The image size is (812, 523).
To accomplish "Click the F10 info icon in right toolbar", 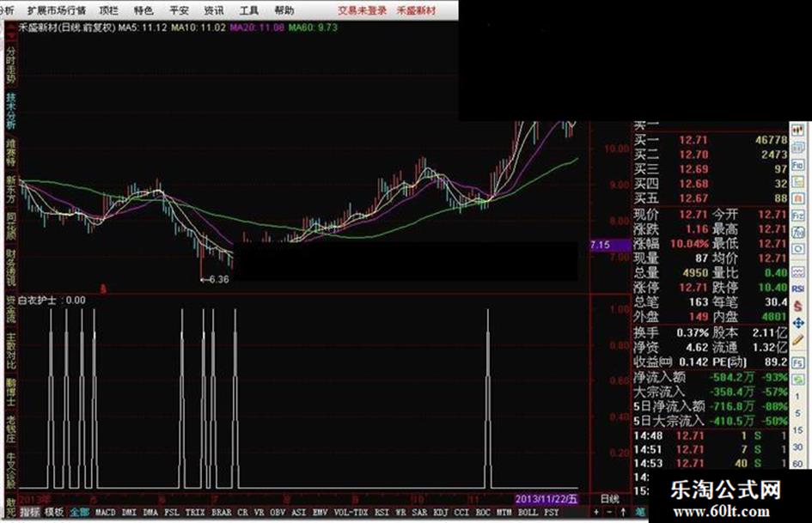I will click(798, 166).
